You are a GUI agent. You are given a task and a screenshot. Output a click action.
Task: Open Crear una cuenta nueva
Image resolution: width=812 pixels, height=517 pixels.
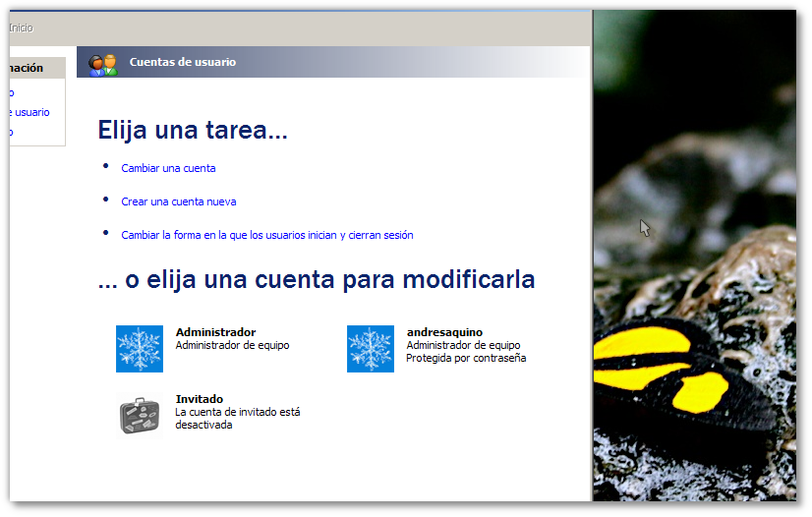coord(179,201)
